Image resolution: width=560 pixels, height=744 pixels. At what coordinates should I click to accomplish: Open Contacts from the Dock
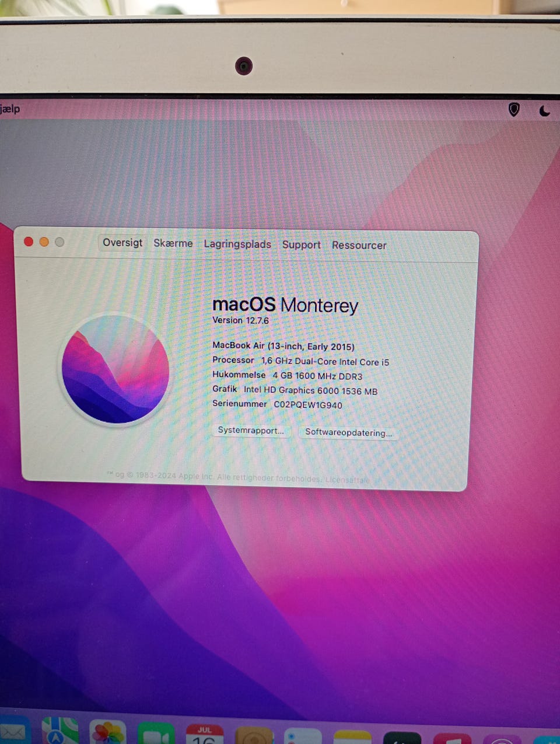tap(254, 736)
